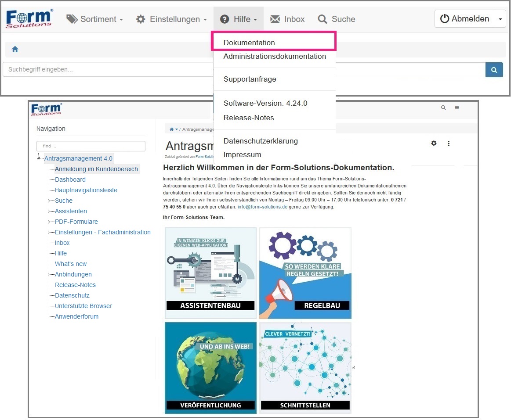Choose Supportanfrage in the Hilfe menu
The width and height of the screenshot is (511, 420).
pos(250,79)
